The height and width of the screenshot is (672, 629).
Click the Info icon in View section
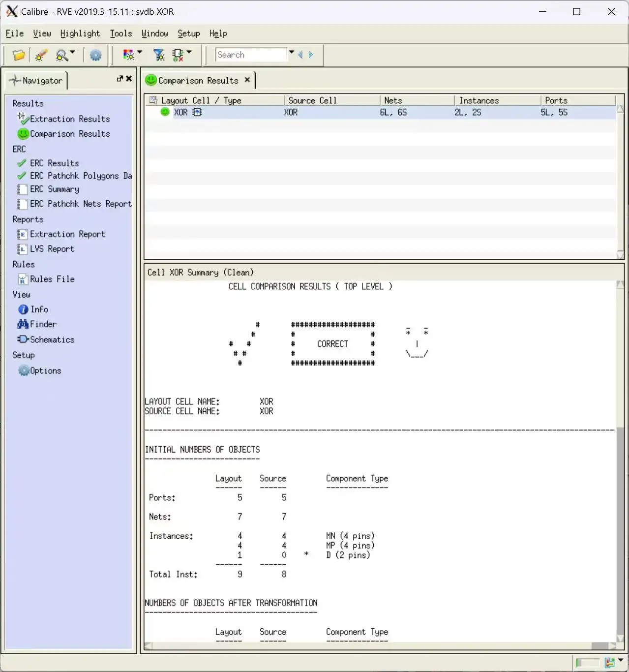(x=23, y=309)
